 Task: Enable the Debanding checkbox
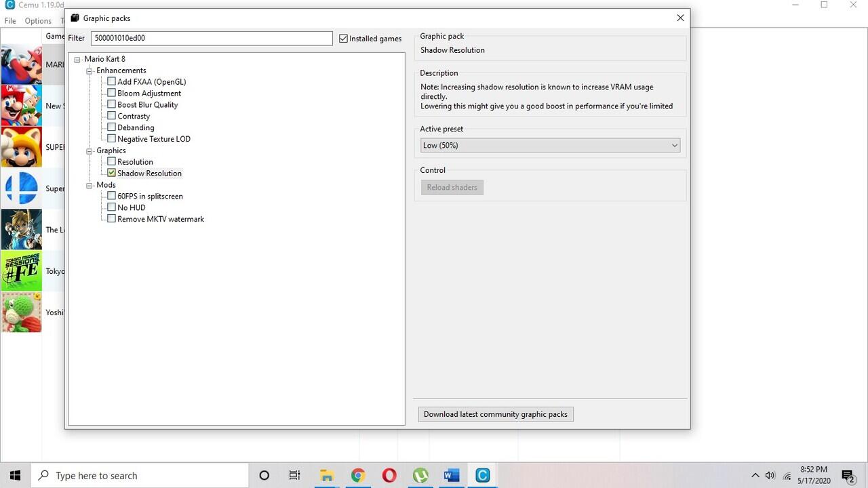pos(111,127)
